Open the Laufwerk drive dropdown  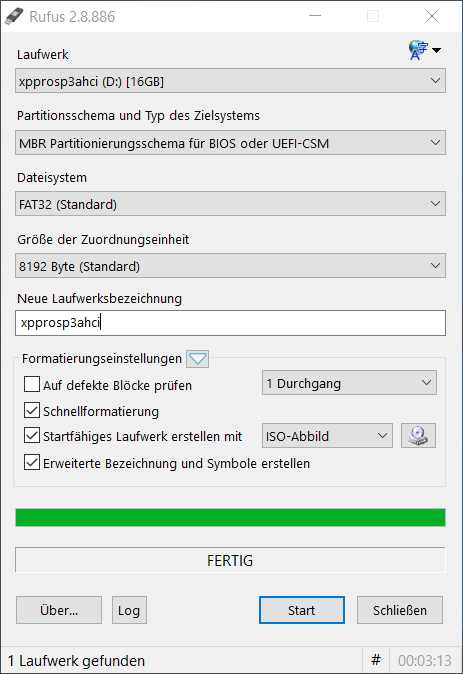[230, 81]
